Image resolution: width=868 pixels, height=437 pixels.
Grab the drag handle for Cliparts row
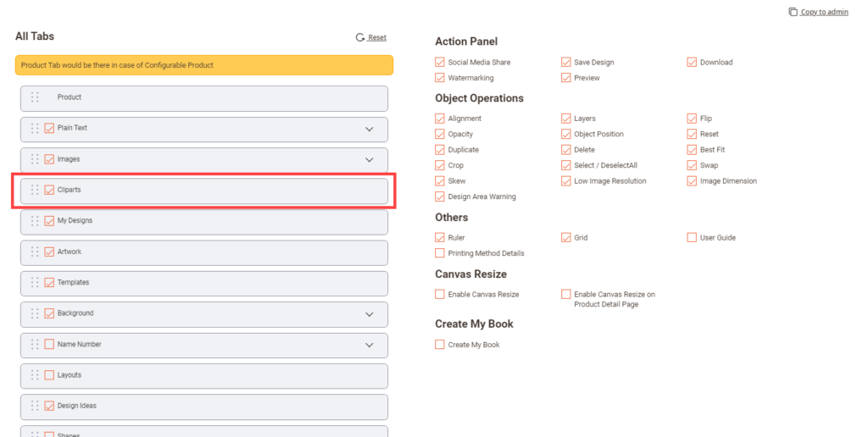[35, 191]
